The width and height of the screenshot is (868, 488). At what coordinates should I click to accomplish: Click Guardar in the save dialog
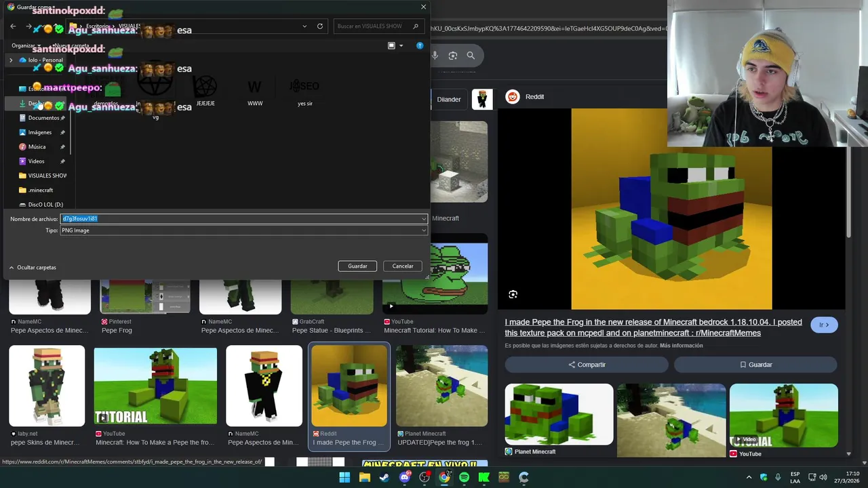pyautogui.click(x=357, y=266)
